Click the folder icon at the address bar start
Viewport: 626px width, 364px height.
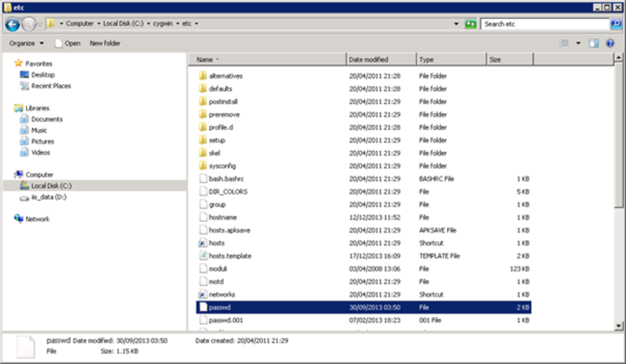49,24
